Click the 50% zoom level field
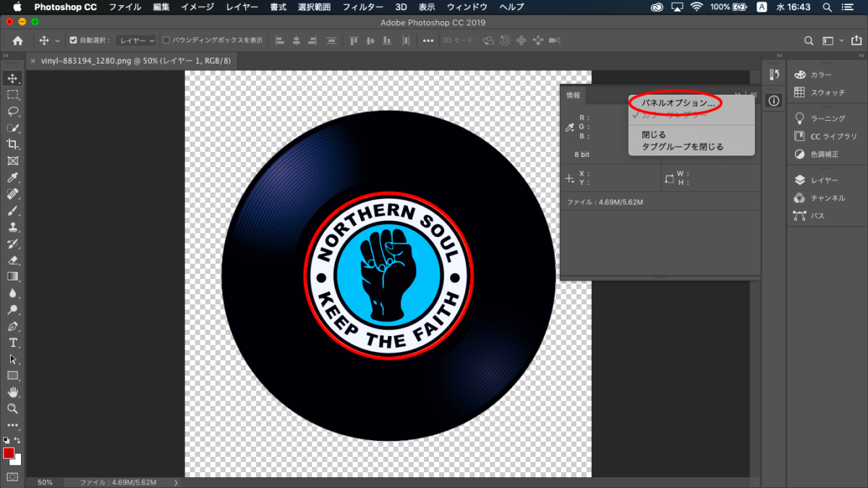868x488 pixels. pyautogui.click(x=45, y=482)
